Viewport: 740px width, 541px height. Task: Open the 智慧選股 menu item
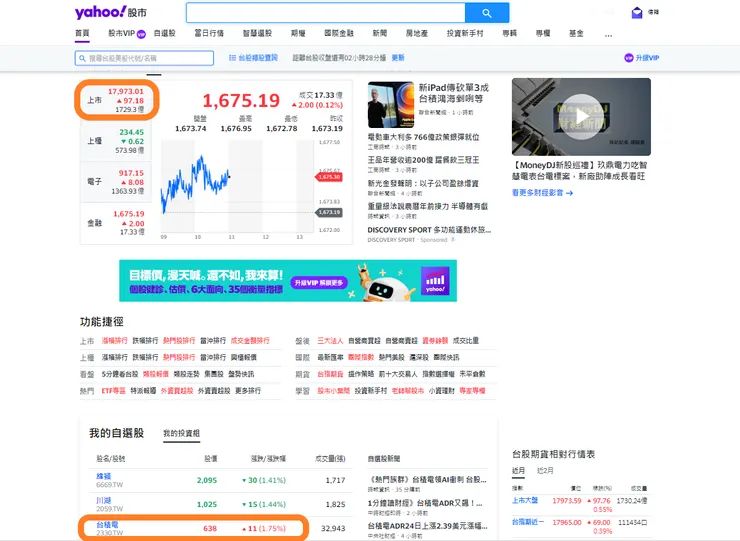pos(257,33)
